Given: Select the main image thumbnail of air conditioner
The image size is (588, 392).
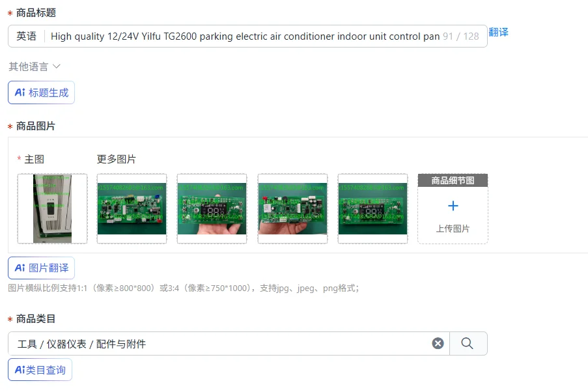Looking at the screenshot, I should [x=53, y=208].
